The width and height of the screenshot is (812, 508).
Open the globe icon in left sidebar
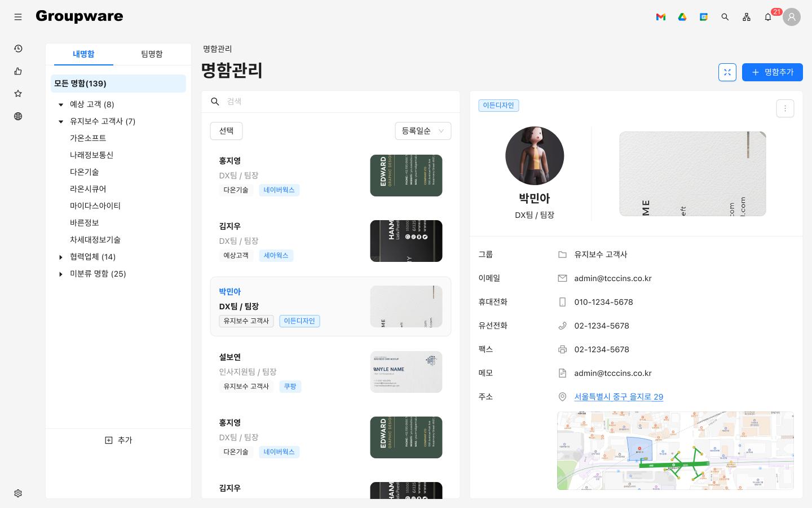coord(18,116)
